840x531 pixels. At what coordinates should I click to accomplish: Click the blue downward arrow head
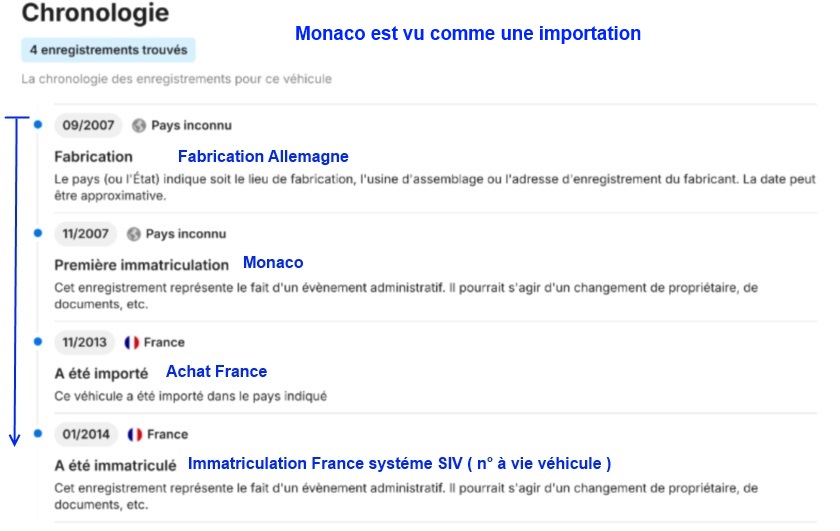coord(15,438)
